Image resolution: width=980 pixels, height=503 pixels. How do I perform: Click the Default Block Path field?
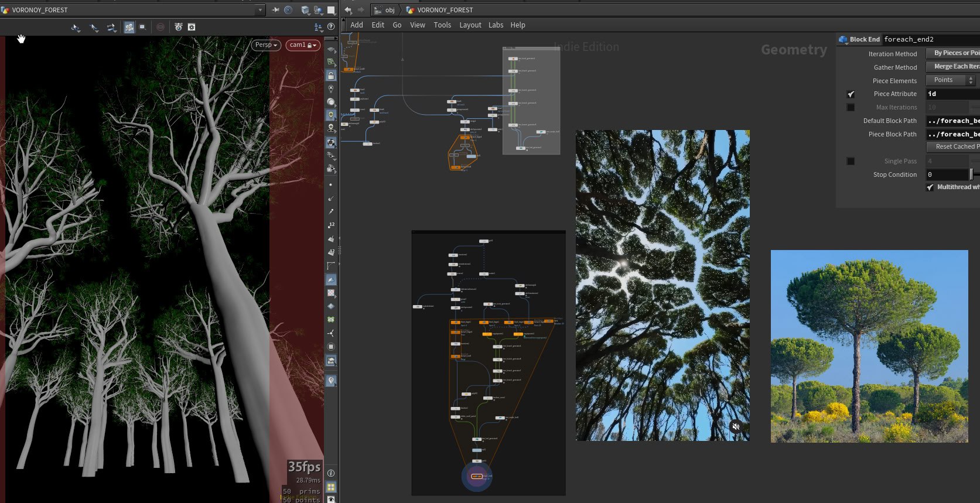pyautogui.click(x=953, y=121)
